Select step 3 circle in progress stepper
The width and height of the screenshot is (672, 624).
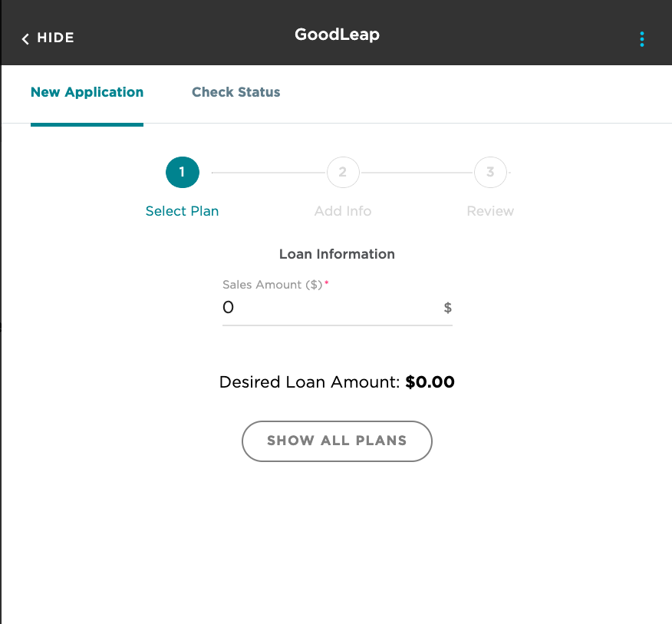pos(490,173)
